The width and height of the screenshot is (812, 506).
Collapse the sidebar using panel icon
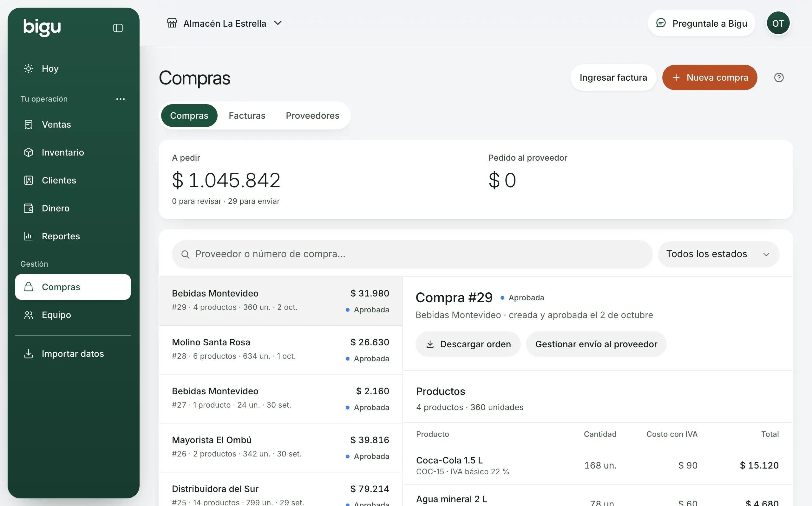click(118, 28)
